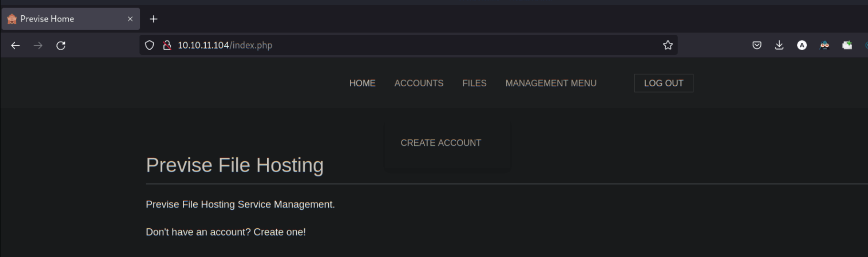The image size is (868, 257).
Task: Go back using the back arrow
Action: [15, 45]
